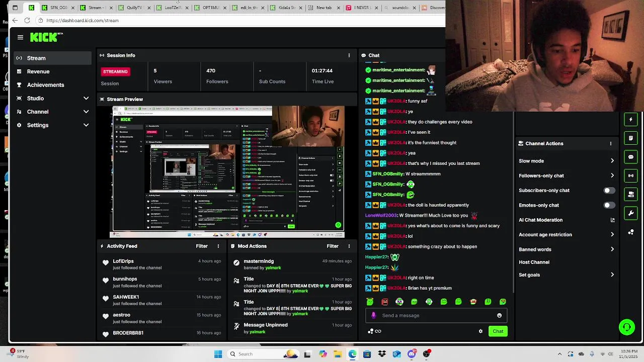The width and height of the screenshot is (644, 362).
Task: Click the three-dots cluster icon in right rail
Action: tap(631, 232)
